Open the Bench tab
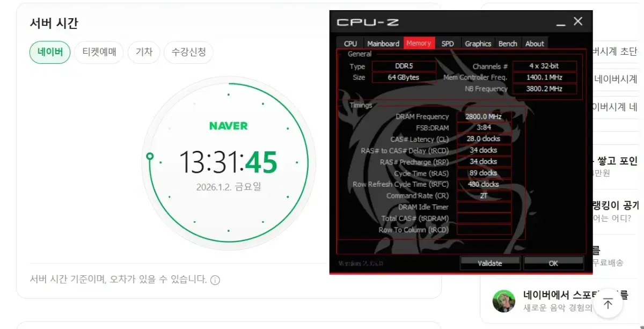This screenshot has width=644, height=329. tap(508, 43)
